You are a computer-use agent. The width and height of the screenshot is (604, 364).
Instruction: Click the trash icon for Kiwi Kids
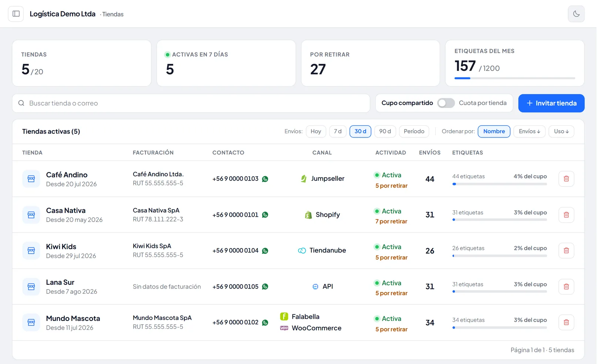pos(566,250)
